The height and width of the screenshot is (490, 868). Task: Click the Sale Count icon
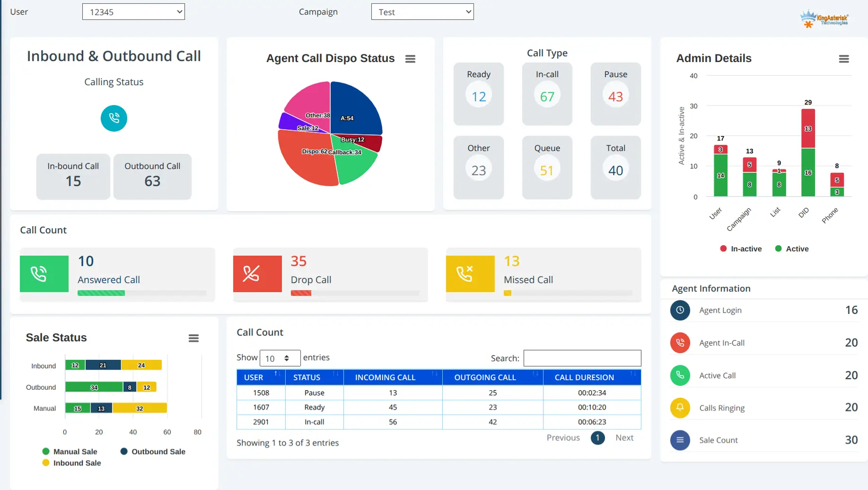[680, 440]
